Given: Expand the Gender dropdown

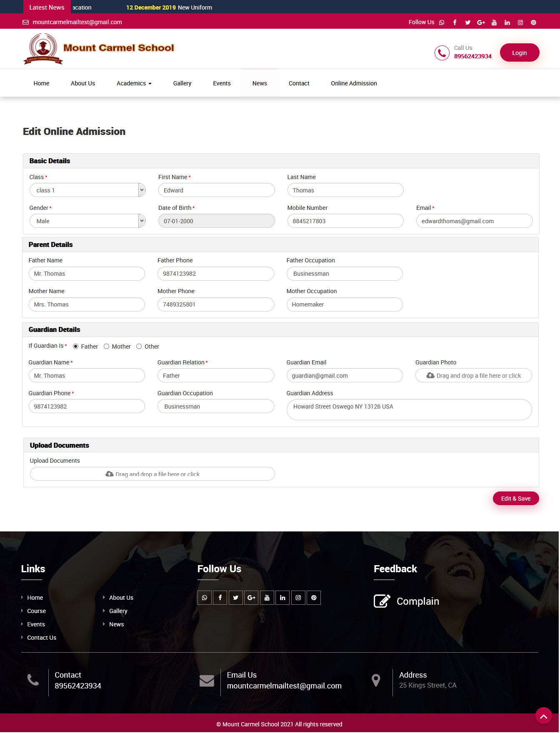Looking at the screenshot, I should pyautogui.click(x=87, y=221).
